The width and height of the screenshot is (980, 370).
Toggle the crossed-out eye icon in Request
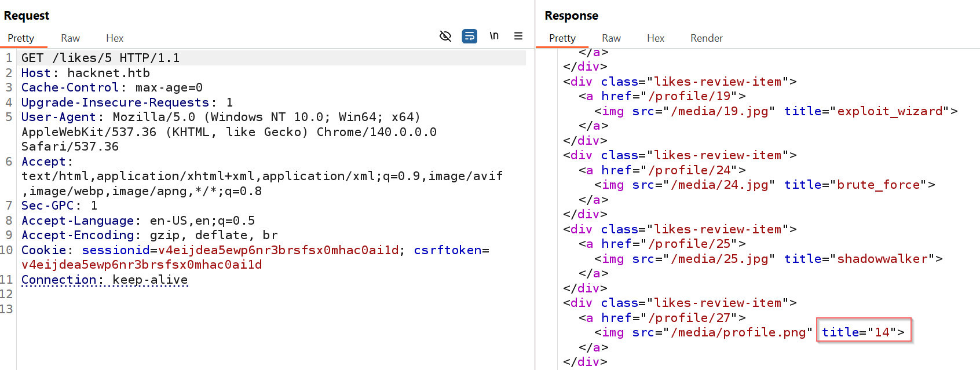coord(445,36)
